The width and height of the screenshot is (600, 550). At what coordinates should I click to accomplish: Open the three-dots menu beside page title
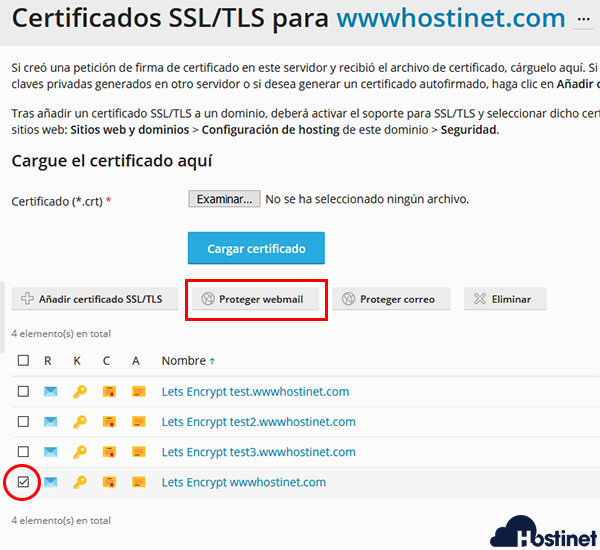pyautogui.click(x=584, y=19)
